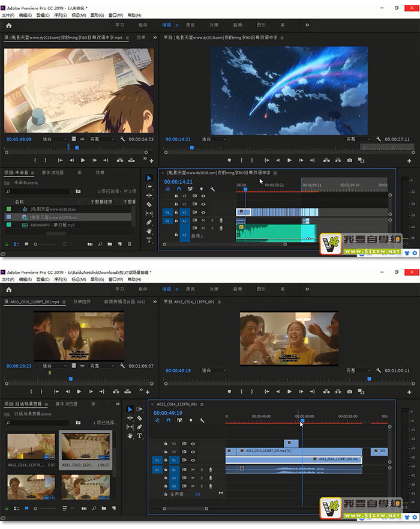Mute track A1 in the 未命名 timeline
The image size is (420, 529).
(203, 220)
